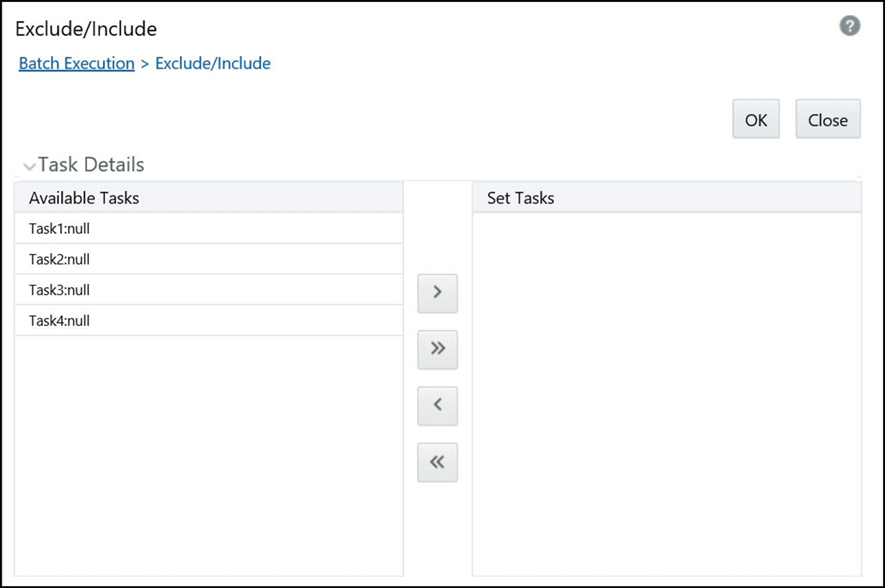Image resolution: width=885 pixels, height=588 pixels.
Task: Open the Batch Execution breadcrumb link
Action: pos(77,63)
